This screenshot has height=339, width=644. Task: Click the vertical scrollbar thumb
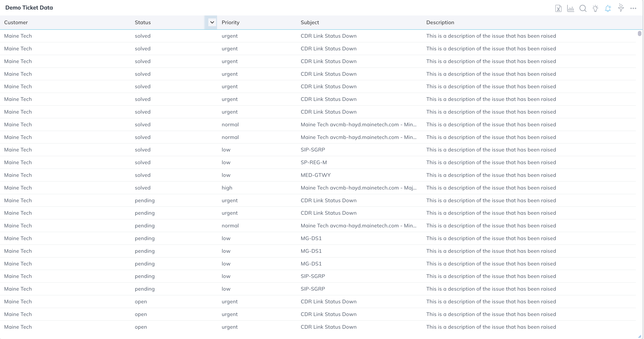click(639, 34)
